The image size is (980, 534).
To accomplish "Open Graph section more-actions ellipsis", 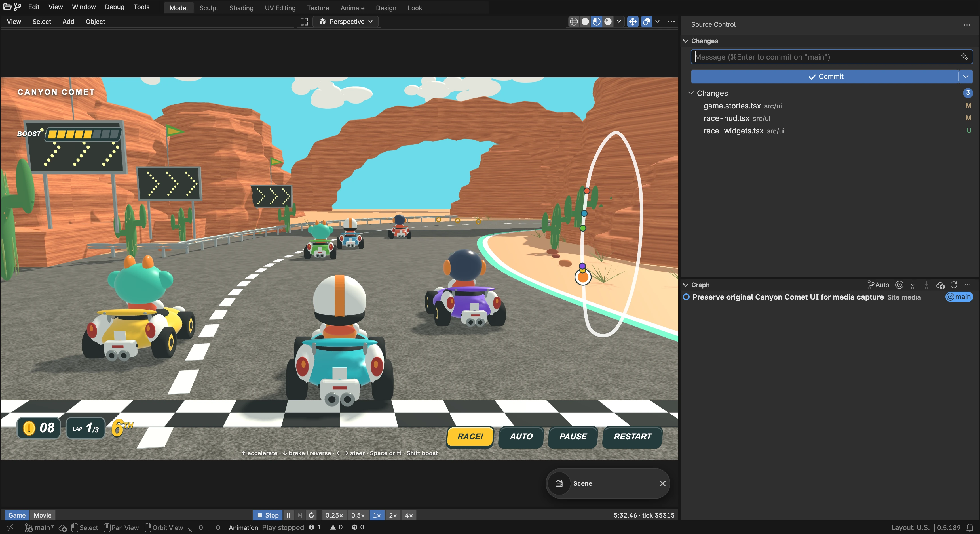I will [x=968, y=285].
